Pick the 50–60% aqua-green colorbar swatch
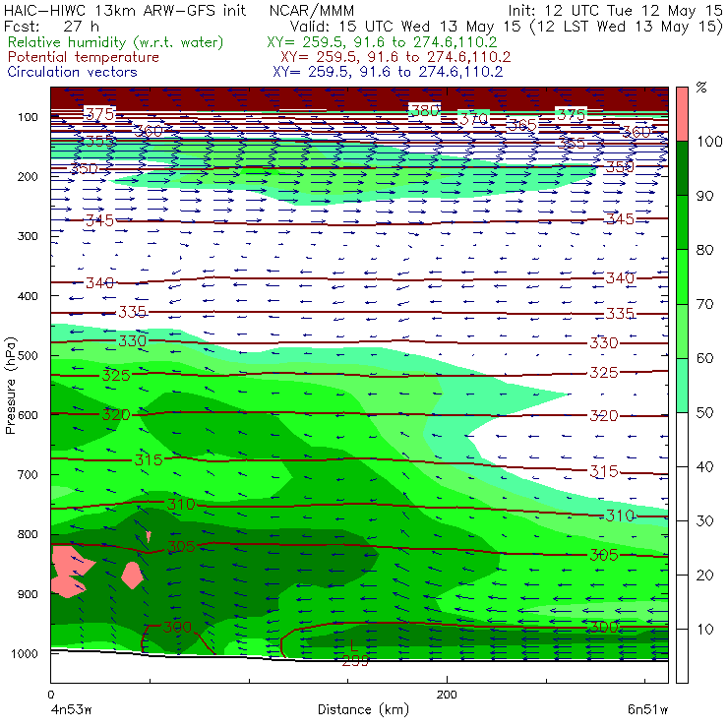Image resolution: width=728 pixels, height=728 pixels. coord(682,386)
